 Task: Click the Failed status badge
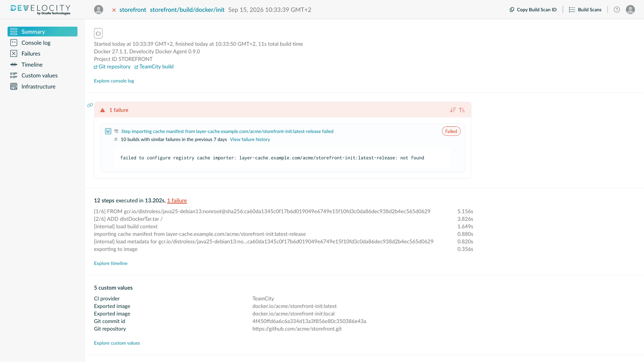[451, 131]
